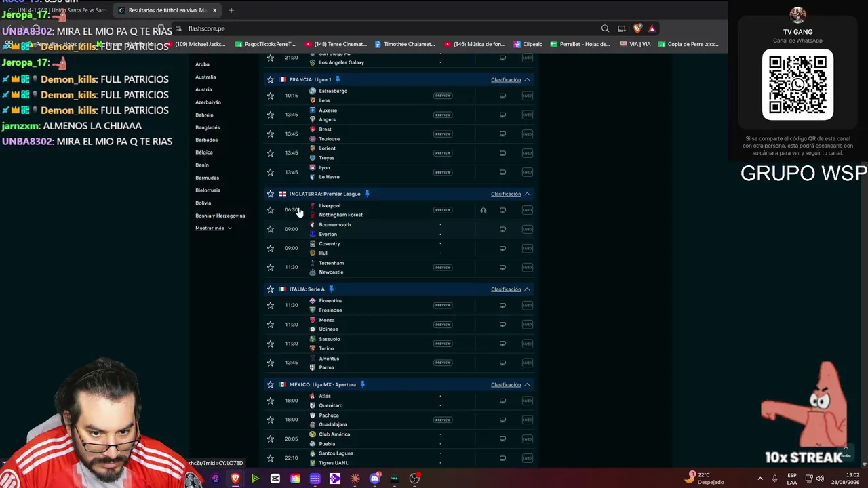The height and width of the screenshot is (488, 868).
Task: Favorite the Bournemouth vs Everton match star
Action: pos(270,229)
